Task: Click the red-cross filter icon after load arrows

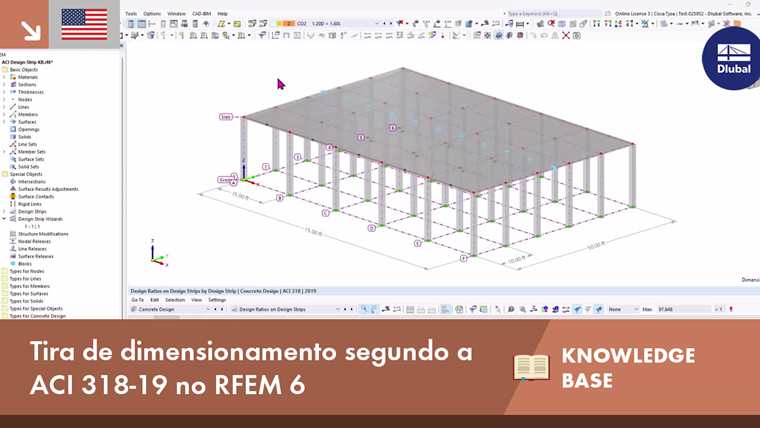Action: (401, 23)
